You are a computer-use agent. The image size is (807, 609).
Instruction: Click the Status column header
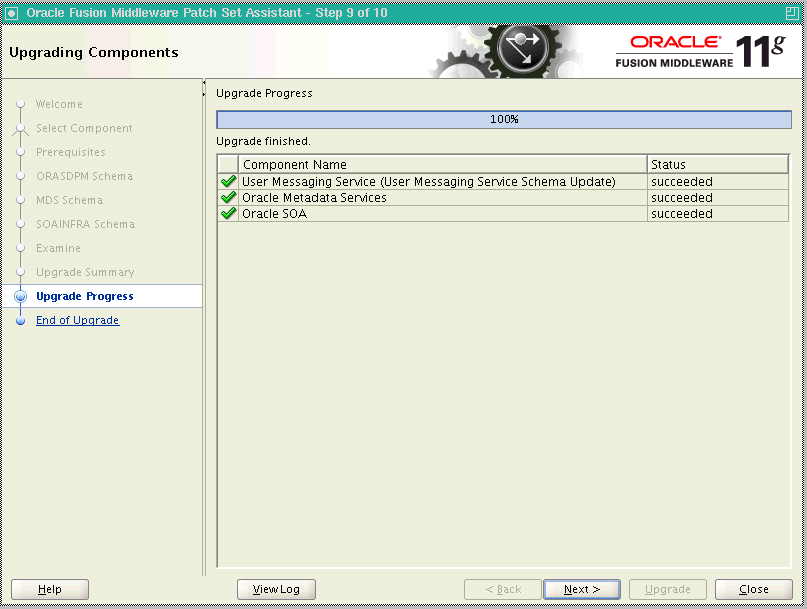(x=717, y=165)
